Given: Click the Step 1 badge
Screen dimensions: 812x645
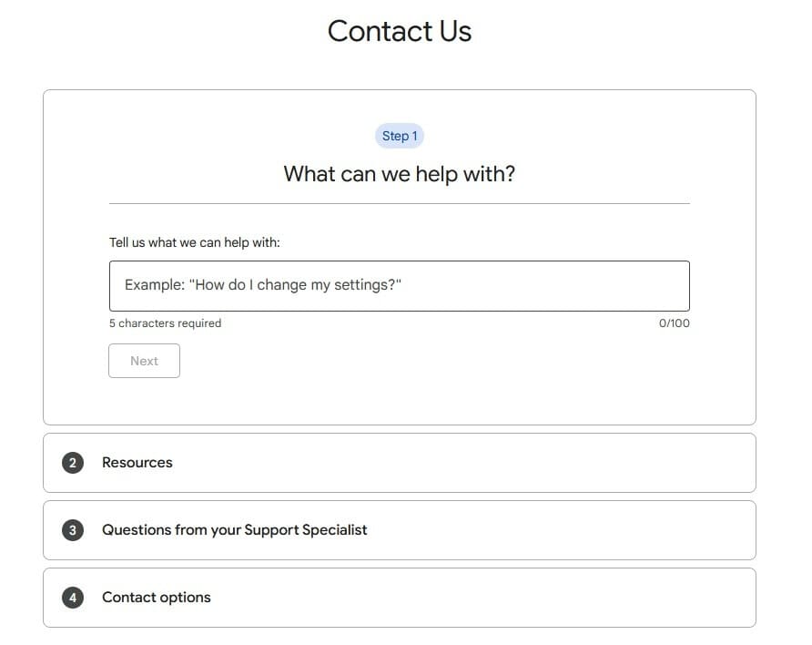Looking at the screenshot, I should pyautogui.click(x=400, y=136).
